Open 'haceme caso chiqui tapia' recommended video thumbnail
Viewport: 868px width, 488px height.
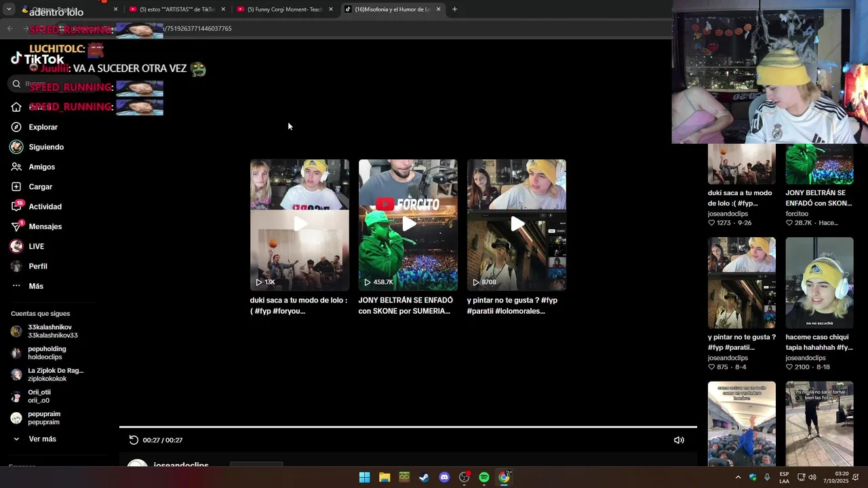pyautogui.click(x=819, y=283)
